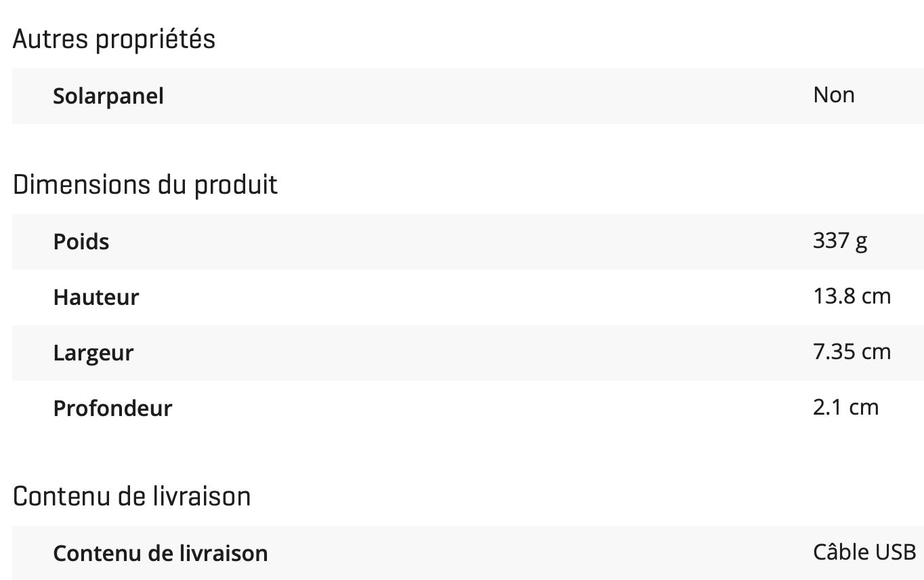Viewport: 924px width, 580px height.
Task: Click the 2.1 cm depth value
Action: (x=846, y=407)
